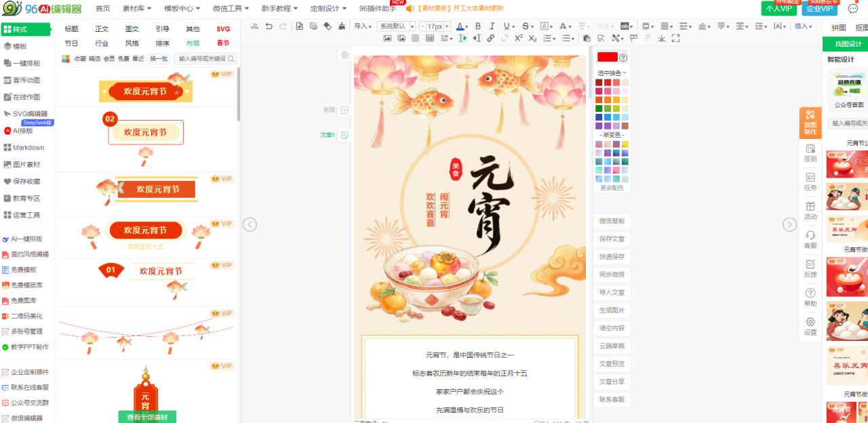Click the fullscreen expand icon
868x423 pixels.
point(675,39)
